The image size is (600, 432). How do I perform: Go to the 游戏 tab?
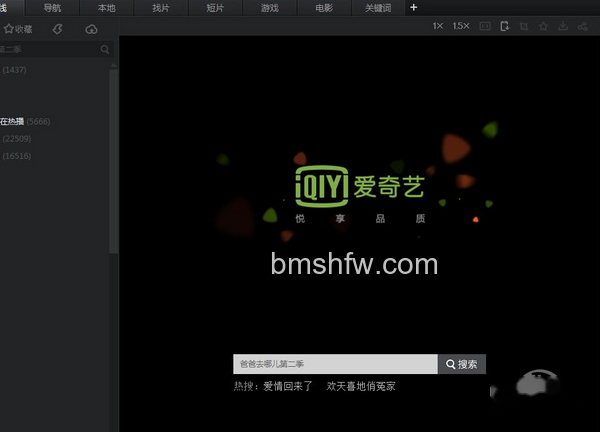pos(269,8)
